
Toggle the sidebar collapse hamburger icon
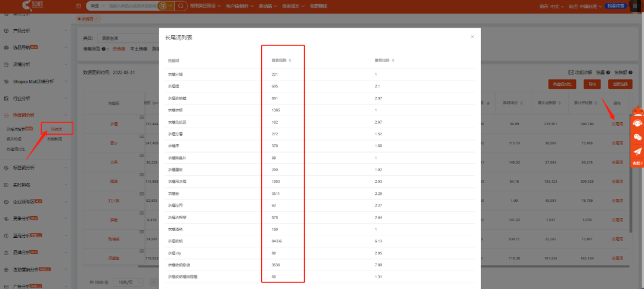coord(79,6)
